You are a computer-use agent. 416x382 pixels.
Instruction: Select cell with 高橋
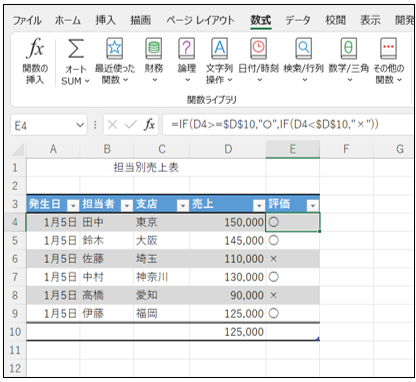tap(107, 295)
